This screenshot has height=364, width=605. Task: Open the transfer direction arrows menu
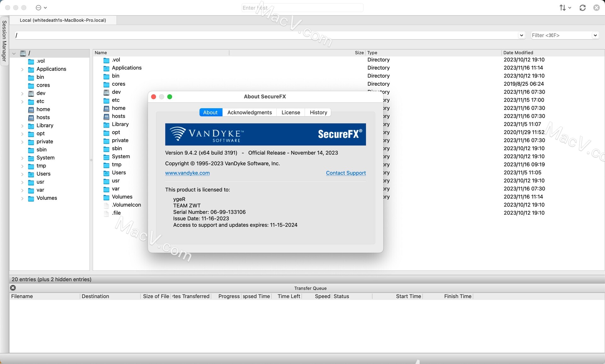point(565,8)
